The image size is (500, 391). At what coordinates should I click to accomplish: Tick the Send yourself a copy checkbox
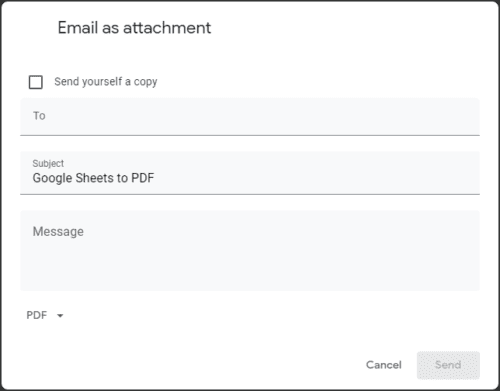(36, 82)
